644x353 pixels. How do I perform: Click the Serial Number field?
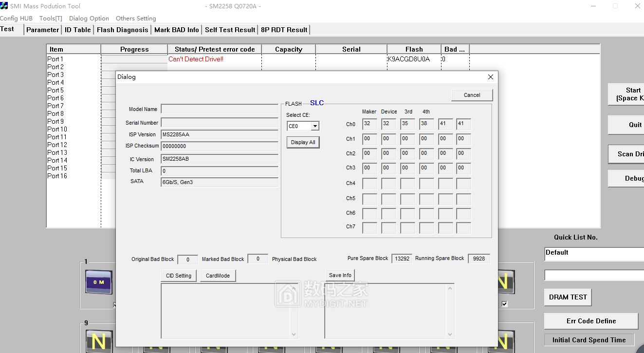click(x=220, y=123)
